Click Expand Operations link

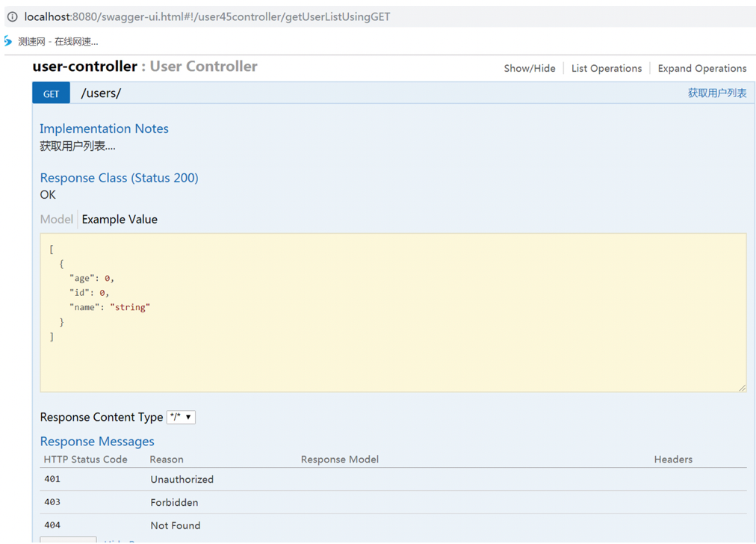click(702, 69)
